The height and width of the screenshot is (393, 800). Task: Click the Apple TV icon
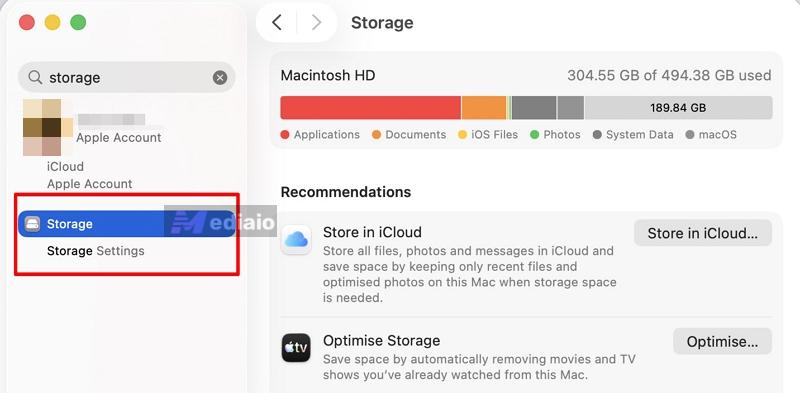point(296,348)
